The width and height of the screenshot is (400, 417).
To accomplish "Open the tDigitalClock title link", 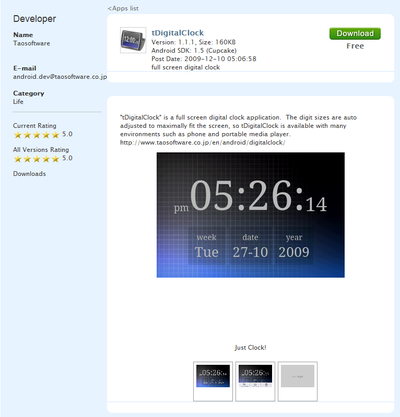I will [178, 33].
